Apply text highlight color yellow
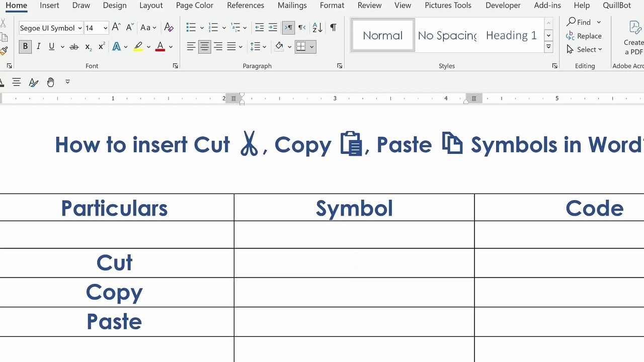 pyautogui.click(x=138, y=47)
